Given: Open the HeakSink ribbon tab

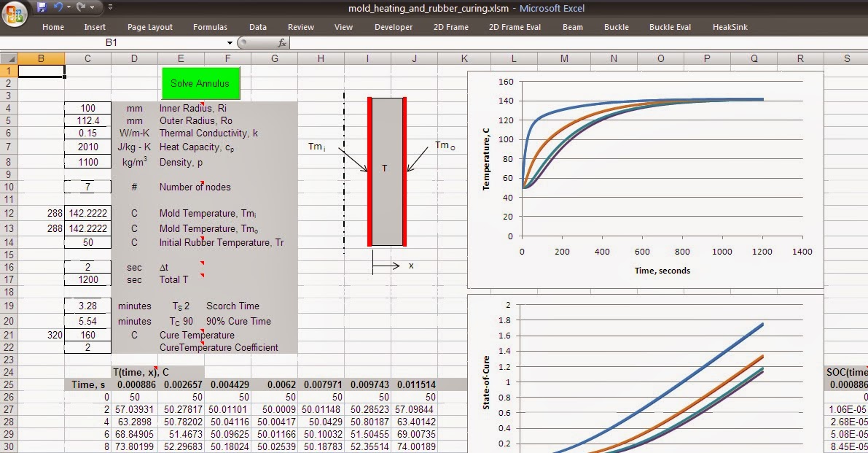Looking at the screenshot, I should pos(730,27).
